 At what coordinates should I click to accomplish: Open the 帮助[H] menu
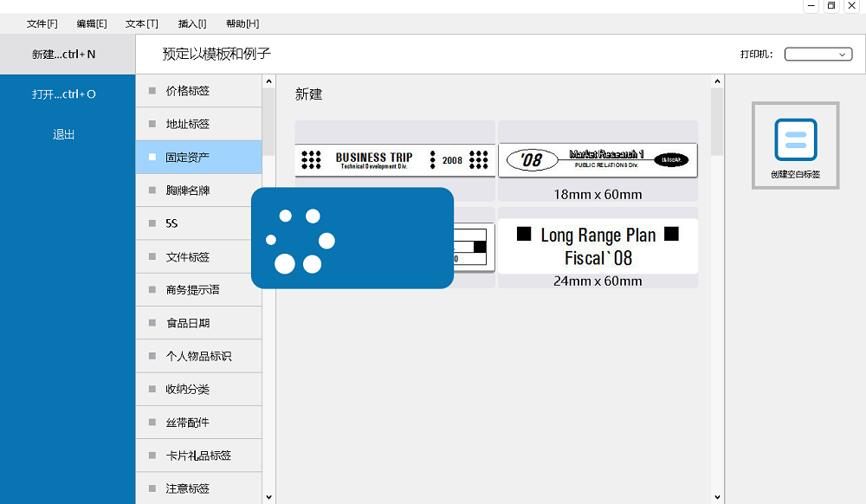click(x=242, y=23)
